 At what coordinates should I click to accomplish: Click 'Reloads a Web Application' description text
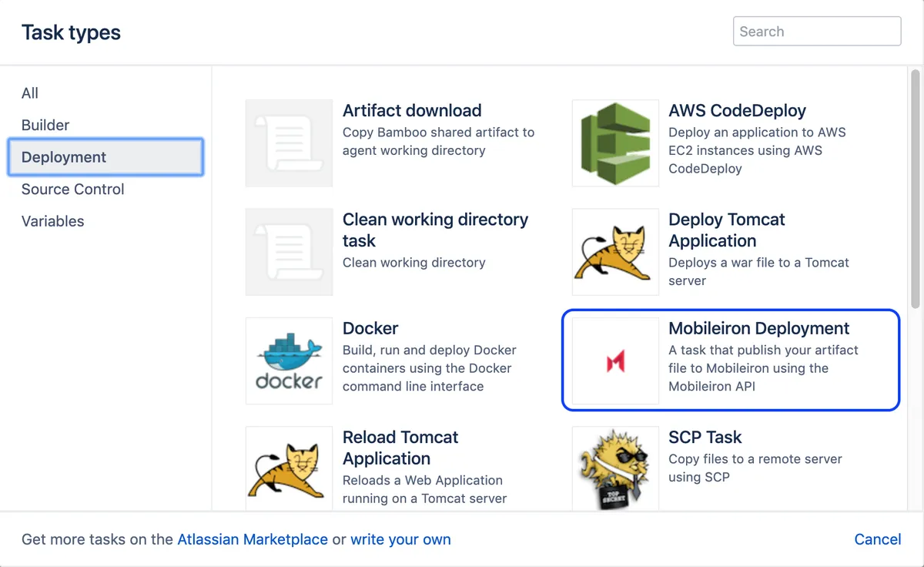click(x=424, y=489)
